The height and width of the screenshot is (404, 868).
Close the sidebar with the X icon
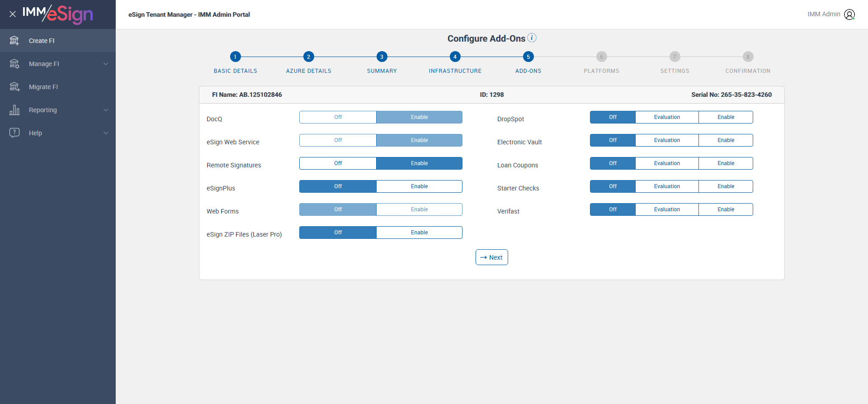tap(13, 14)
